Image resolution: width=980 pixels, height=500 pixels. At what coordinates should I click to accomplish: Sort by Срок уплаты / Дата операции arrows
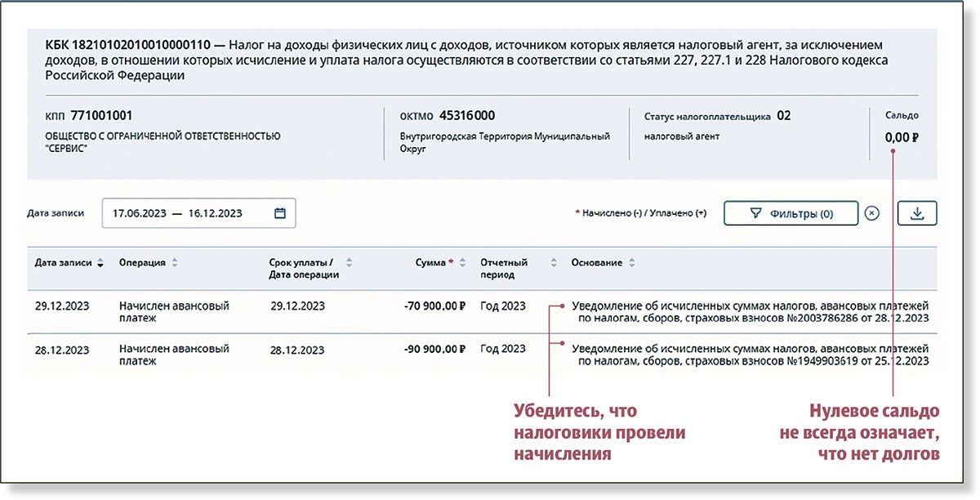point(350,263)
